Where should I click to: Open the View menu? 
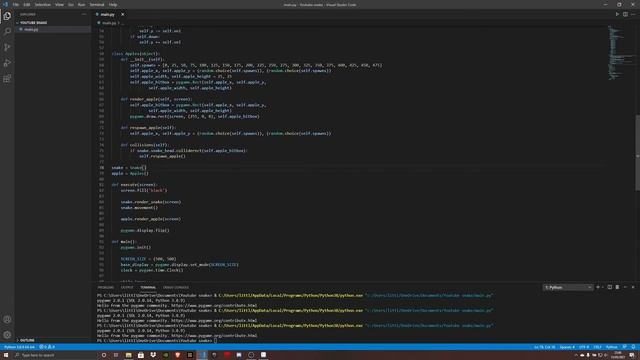pos(59,4)
